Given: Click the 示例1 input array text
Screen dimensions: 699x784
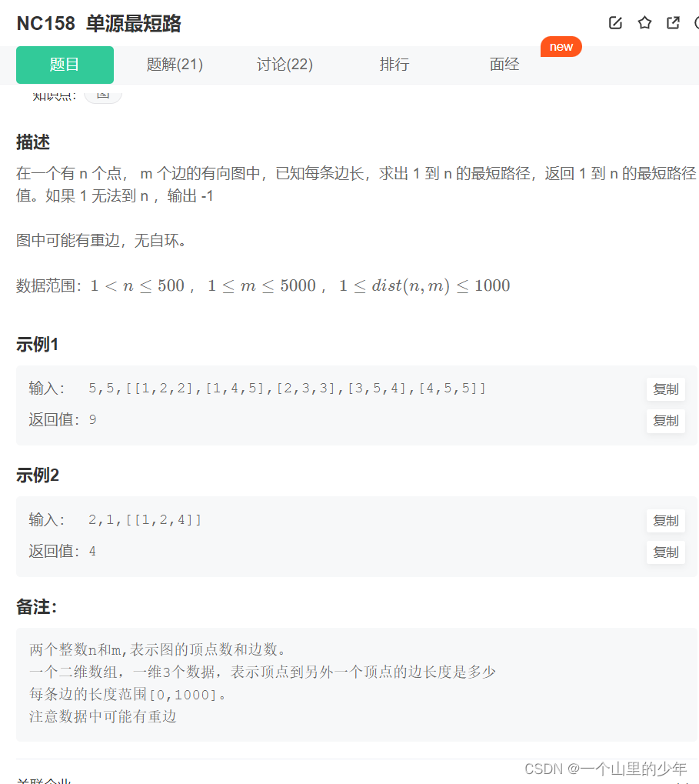Looking at the screenshot, I should (x=288, y=389).
